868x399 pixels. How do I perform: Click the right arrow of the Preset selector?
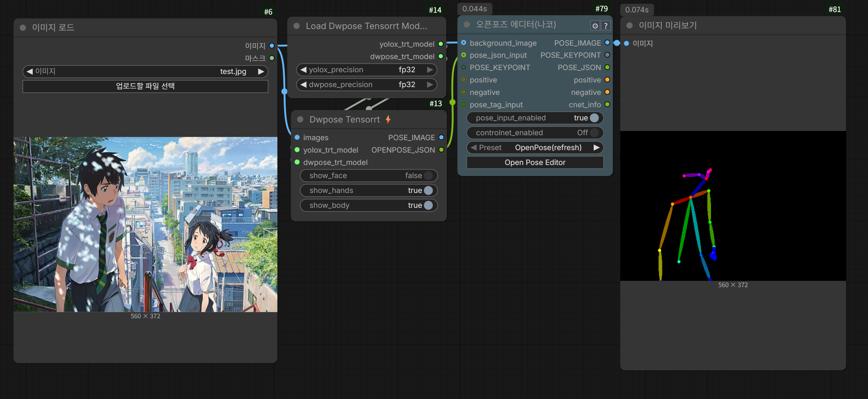click(597, 148)
